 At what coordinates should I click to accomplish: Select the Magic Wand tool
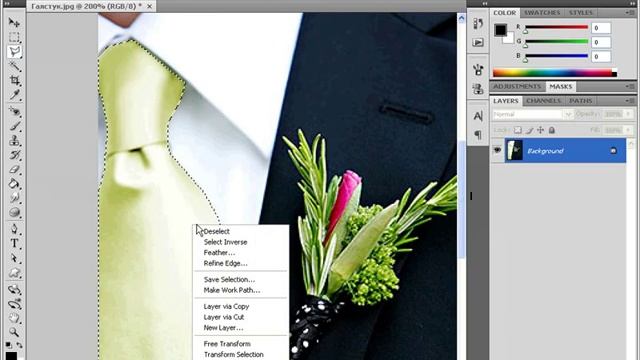[14, 66]
